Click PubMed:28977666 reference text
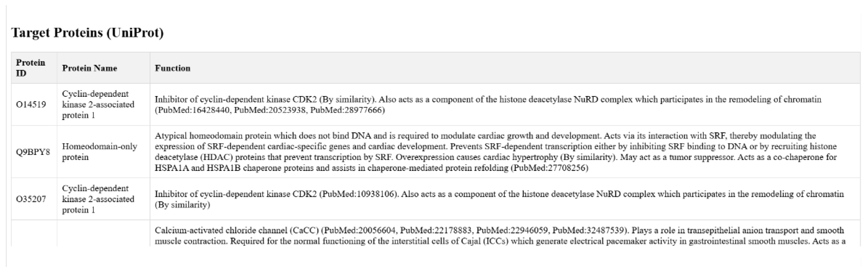The height and width of the screenshot is (272, 868). pos(347,110)
